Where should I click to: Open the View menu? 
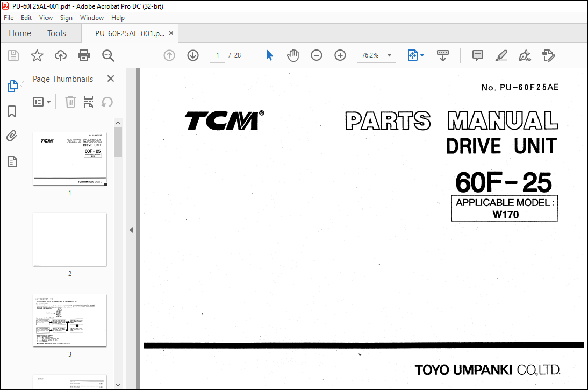click(x=46, y=18)
